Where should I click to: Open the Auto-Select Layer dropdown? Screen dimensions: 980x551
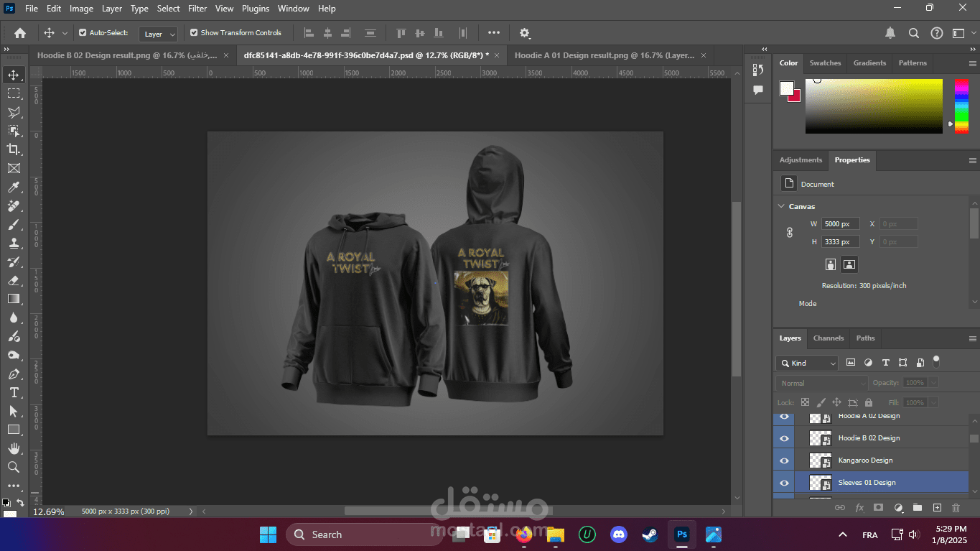(x=159, y=34)
